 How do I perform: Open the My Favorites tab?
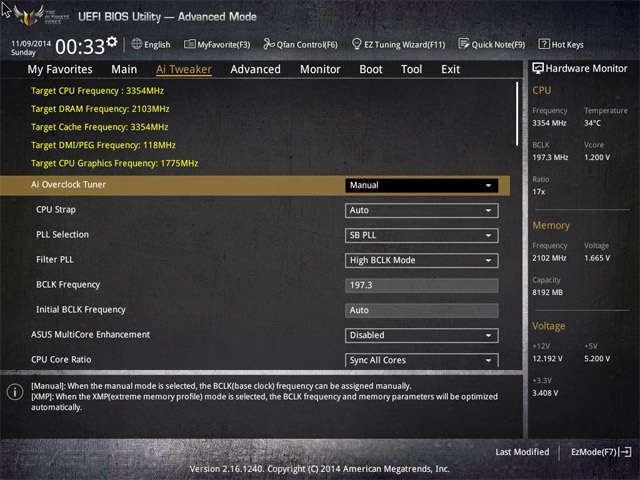tap(60, 69)
